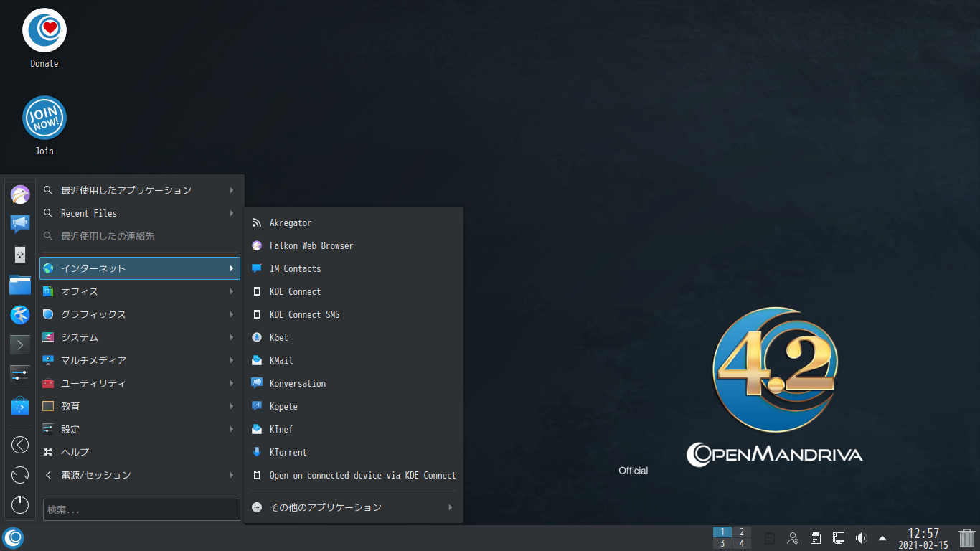The image size is (980, 551).
Task: Expand その他のアプリケーション submenu
Action: coord(354,507)
